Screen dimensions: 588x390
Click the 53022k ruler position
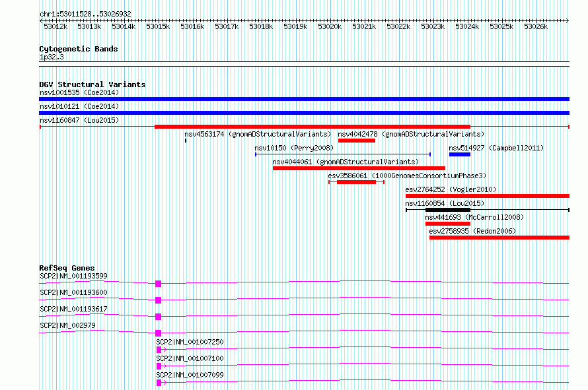pos(398,27)
